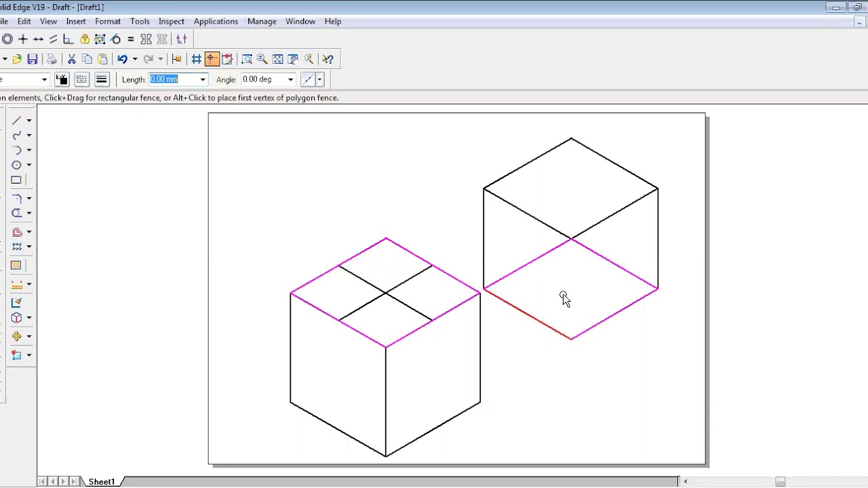
Task: Select the Fillet tool in side toolbar
Action: [x=16, y=198]
